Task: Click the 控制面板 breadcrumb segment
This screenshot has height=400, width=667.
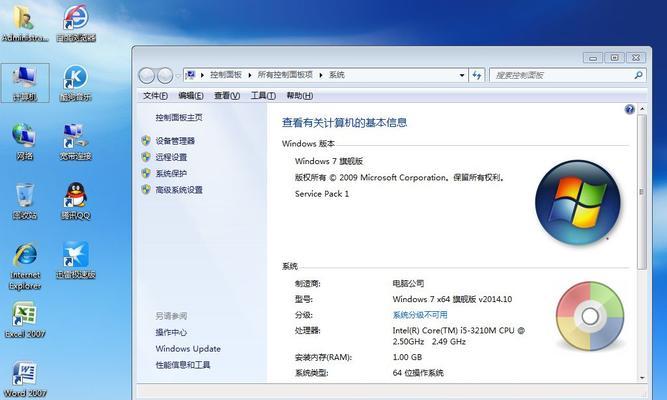Action: click(225, 75)
